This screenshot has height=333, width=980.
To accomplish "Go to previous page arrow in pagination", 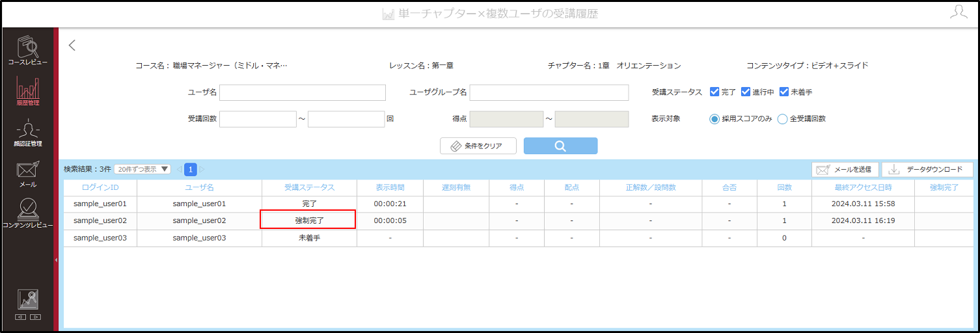I will tap(179, 170).
